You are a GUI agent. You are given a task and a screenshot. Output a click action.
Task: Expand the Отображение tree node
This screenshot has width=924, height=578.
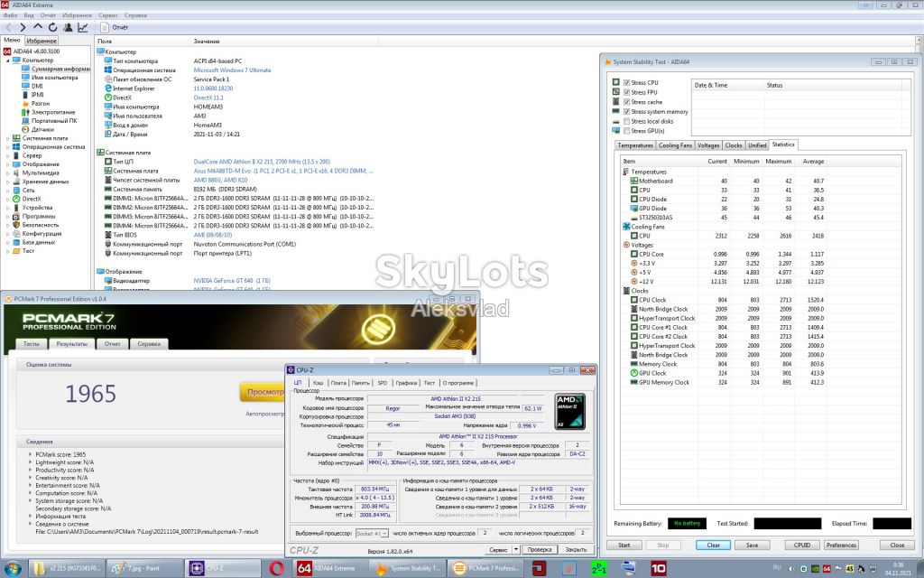pyautogui.click(x=7, y=164)
